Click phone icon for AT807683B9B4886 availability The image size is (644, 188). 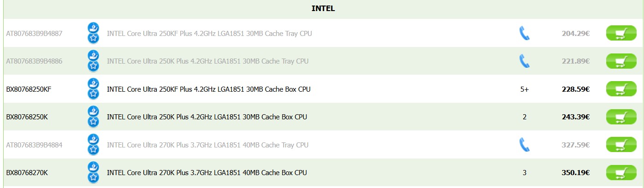524,61
